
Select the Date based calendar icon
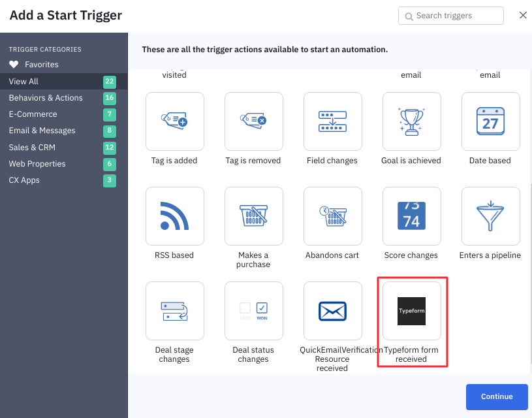491,121
